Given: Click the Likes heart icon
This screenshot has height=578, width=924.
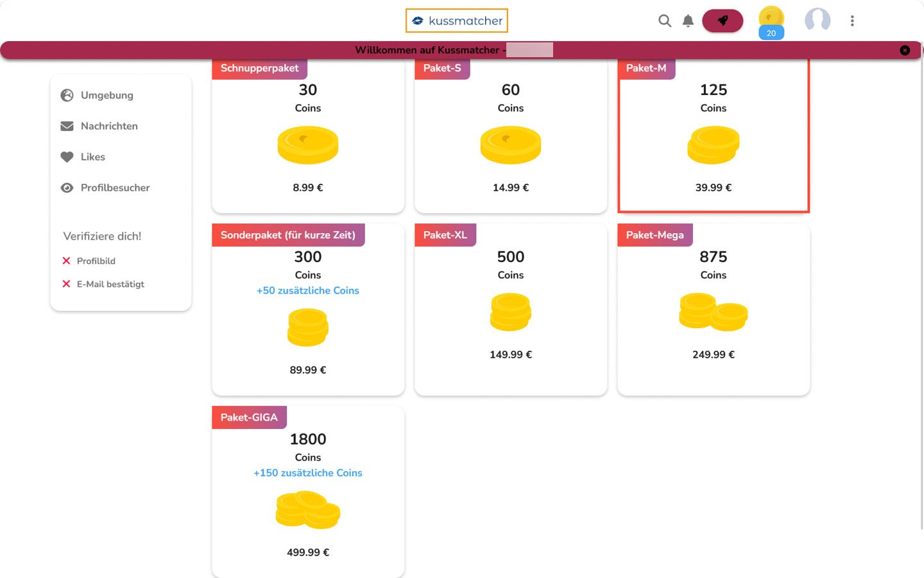Looking at the screenshot, I should (67, 157).
